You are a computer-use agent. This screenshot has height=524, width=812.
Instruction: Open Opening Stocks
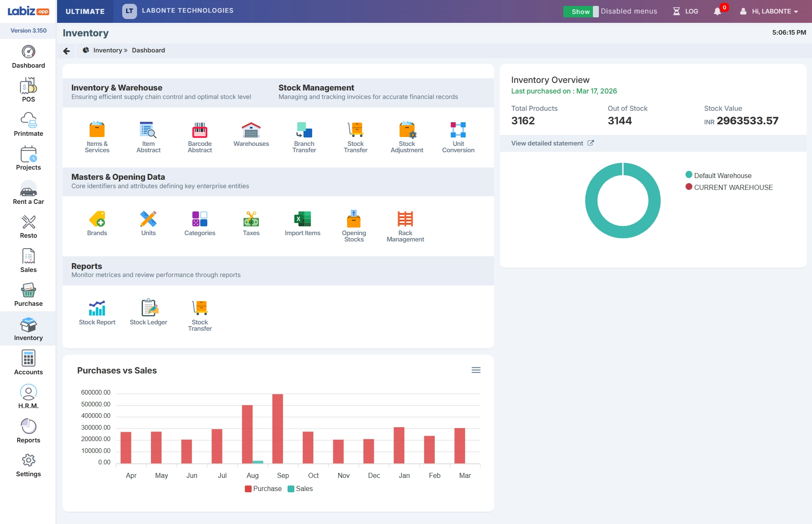pyautogui.click(x=354, y=226)
